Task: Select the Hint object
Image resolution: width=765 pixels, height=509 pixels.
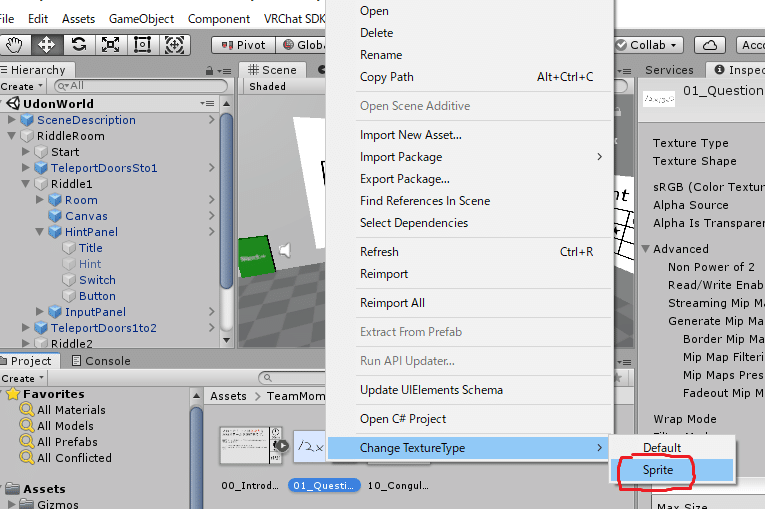Action: coord(90,264)
